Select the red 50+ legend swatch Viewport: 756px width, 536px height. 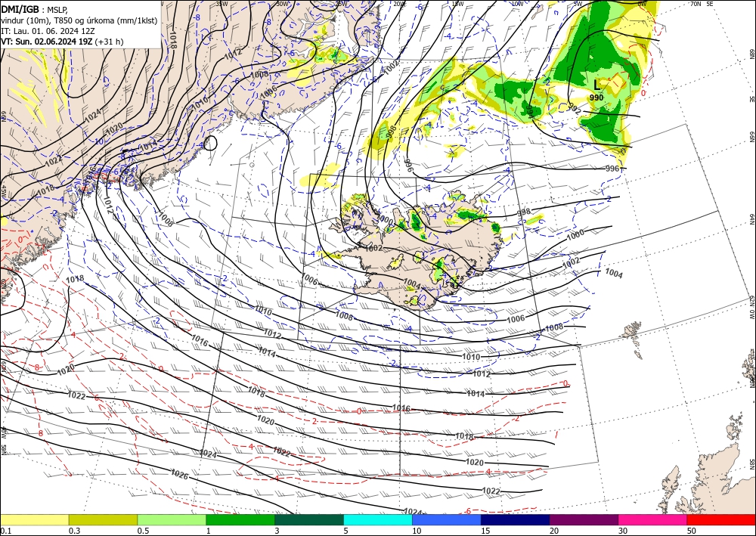tap(721, 519)
